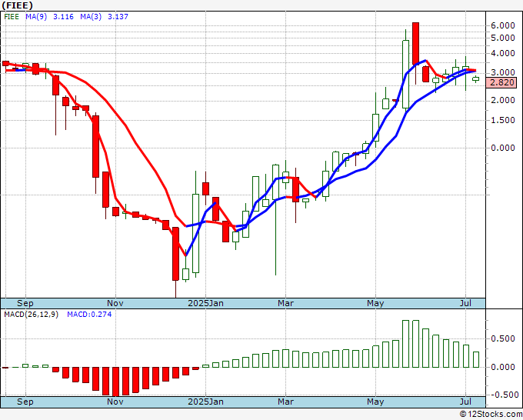Click May on the MACD panel time axis
523x420 pixels.
click(375, 402)
